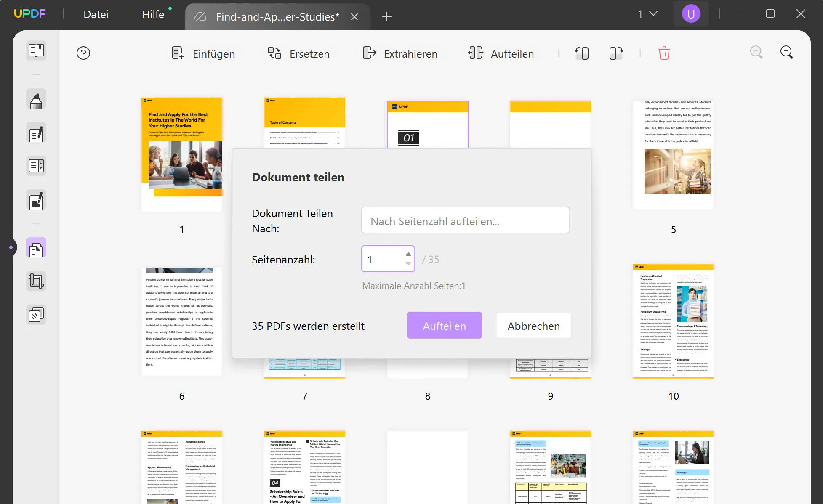Image resolution: width=823 pixels, height=504 pixels.
Task: Select page 10 thumbnail
Action: pos(674,321)
